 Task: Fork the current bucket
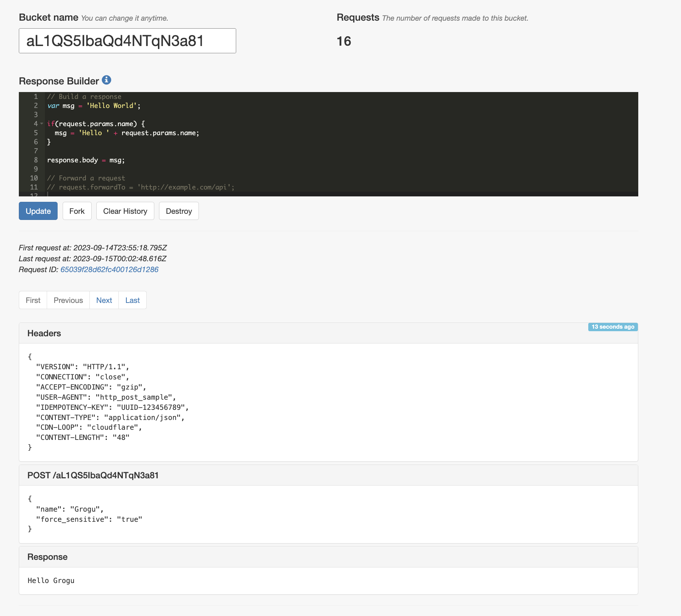tap(77, 211)
